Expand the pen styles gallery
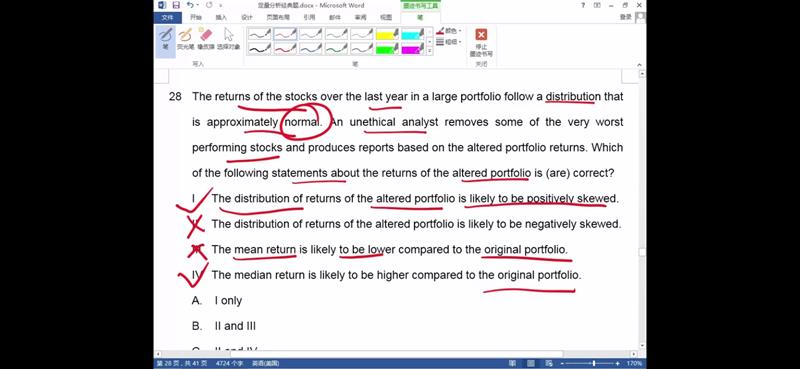Viewport: 800px width, 369px height. [429, 51]
